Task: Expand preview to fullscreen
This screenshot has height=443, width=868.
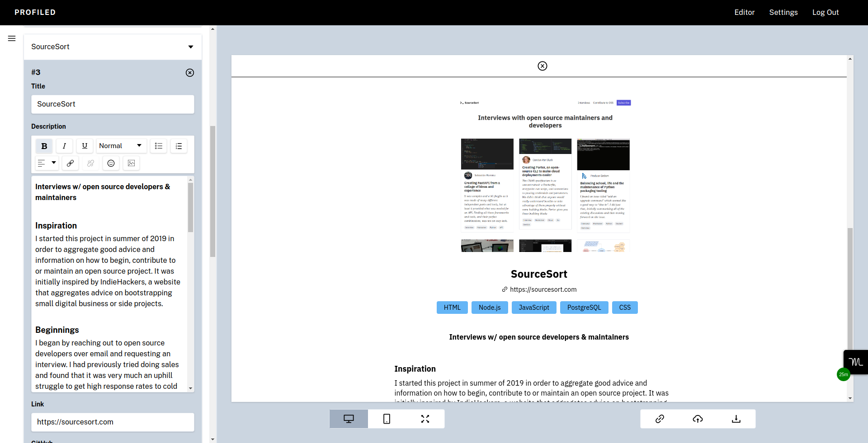Action: point(425,419)
